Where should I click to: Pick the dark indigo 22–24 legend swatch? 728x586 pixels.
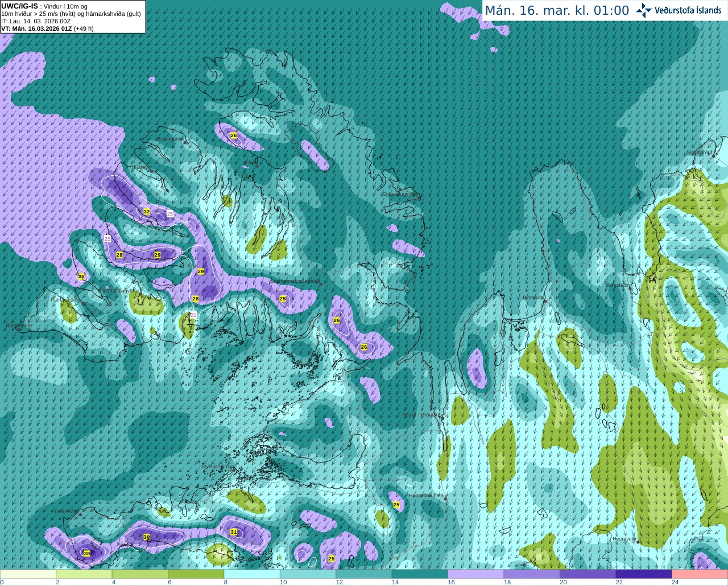(644, 574)
